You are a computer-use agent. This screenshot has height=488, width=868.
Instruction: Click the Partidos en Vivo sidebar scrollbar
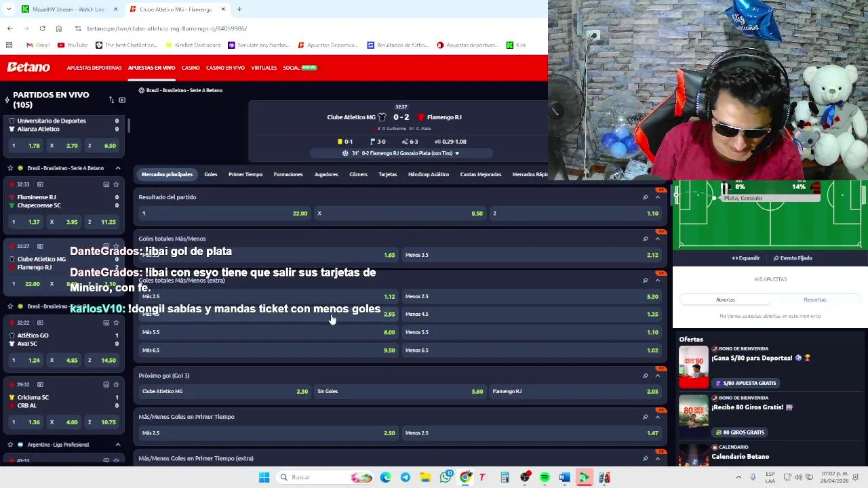tap(128, 125)
